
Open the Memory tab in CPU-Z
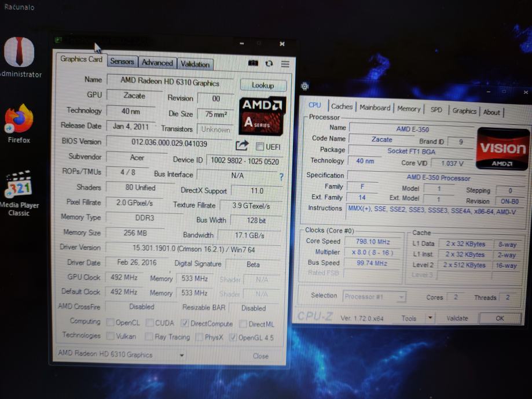(x=409, y=109)
